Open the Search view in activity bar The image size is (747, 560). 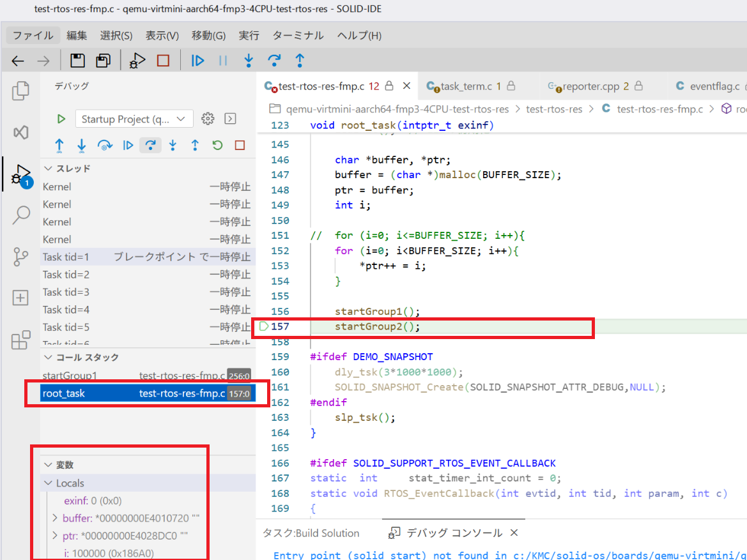click(21, 215)
